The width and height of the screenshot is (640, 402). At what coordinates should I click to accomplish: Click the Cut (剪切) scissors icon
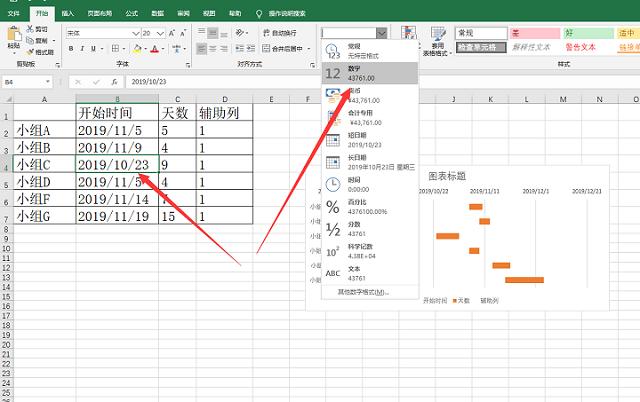click(30, 29)
